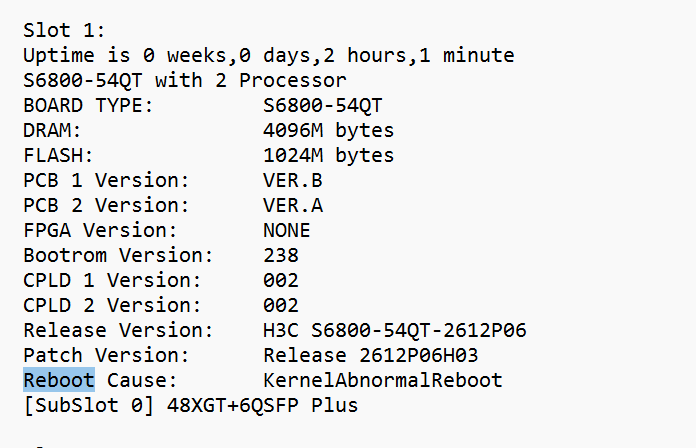
Task: Click the Bootrom Version value "238"
Action: pos(281,255)
